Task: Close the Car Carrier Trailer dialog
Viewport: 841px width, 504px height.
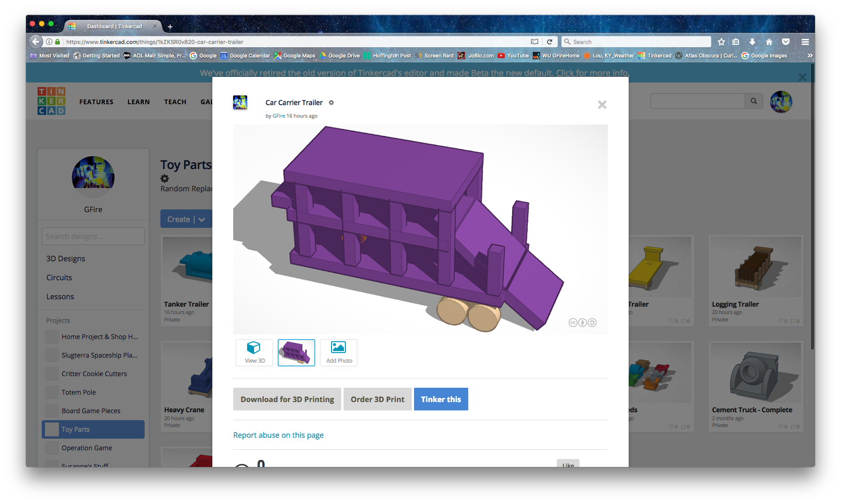Action: 602,105
